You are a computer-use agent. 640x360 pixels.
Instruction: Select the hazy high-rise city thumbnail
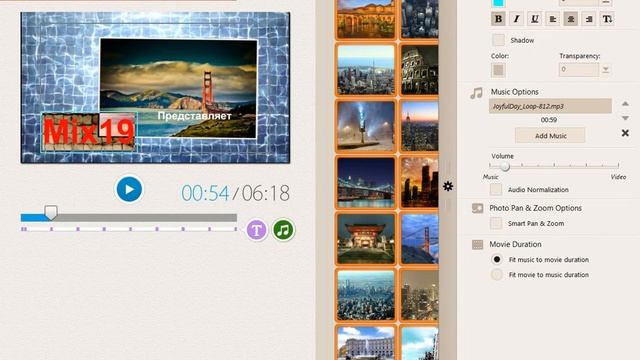pyautogui.click(x=420, y=295)
